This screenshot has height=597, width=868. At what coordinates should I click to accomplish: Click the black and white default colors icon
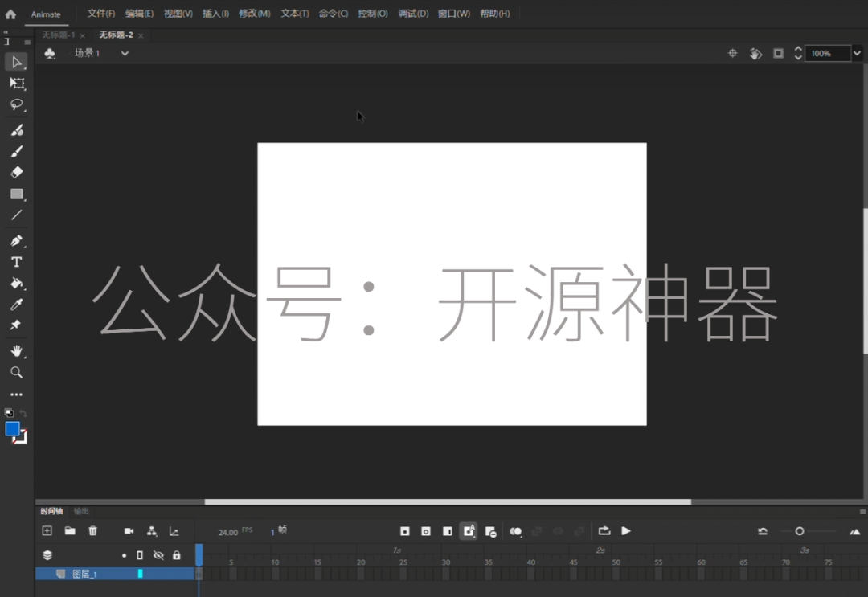[9, 413]
